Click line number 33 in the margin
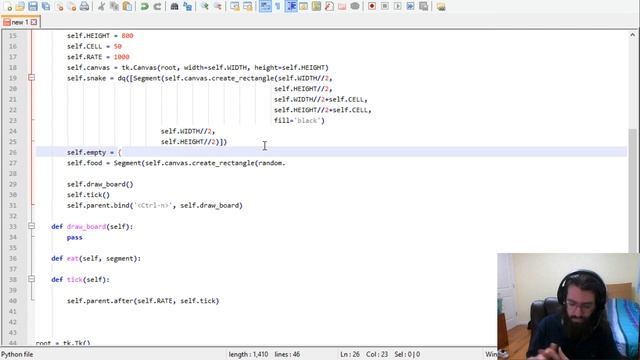The image size is (640, 360). 13,227
